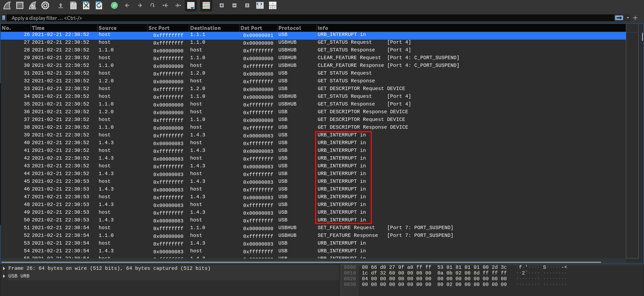
Task: Start capturing packets with the shark fin
Action: tap(7, 5)
